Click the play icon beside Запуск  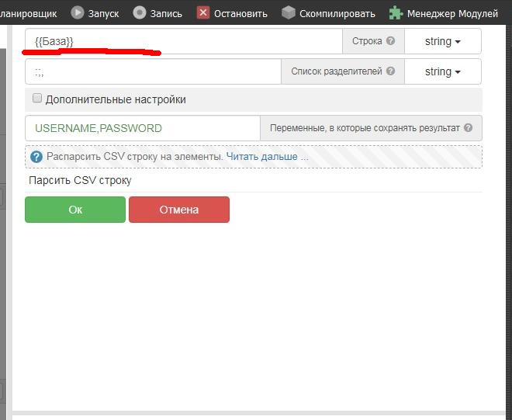(78, 12)
